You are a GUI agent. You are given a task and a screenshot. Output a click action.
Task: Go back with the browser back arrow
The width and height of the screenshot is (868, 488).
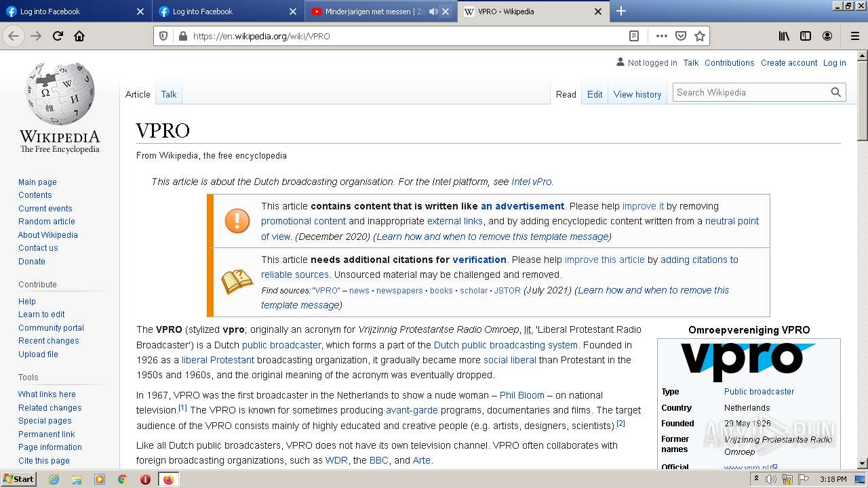[x=14, y=36]
